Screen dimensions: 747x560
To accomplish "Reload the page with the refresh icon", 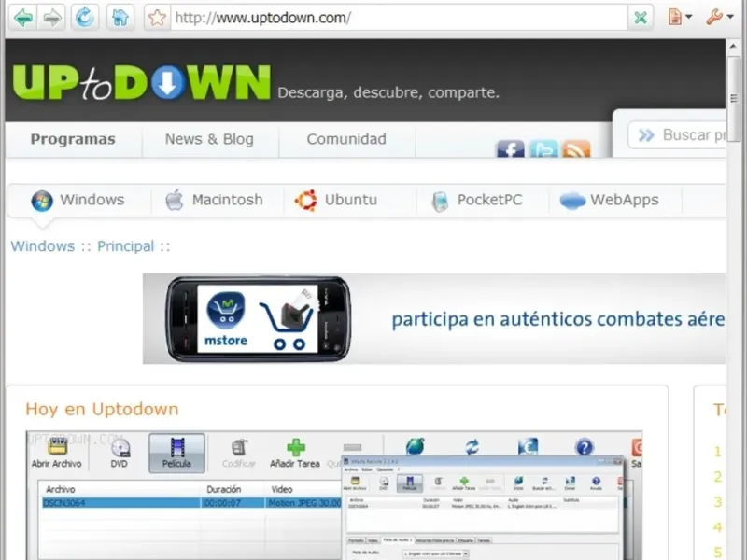I will (x=85, y=17).
